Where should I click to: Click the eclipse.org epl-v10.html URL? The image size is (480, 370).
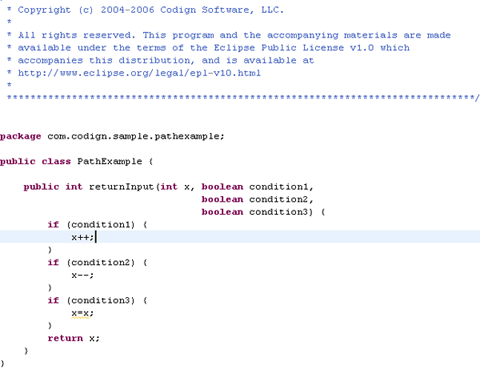coord(139,73)
